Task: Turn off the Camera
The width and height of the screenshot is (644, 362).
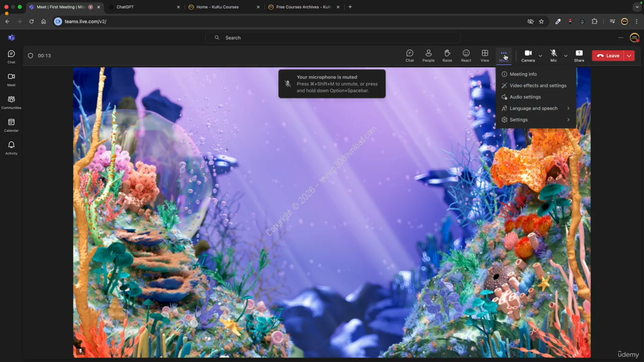Action: (x=528, y=55)
